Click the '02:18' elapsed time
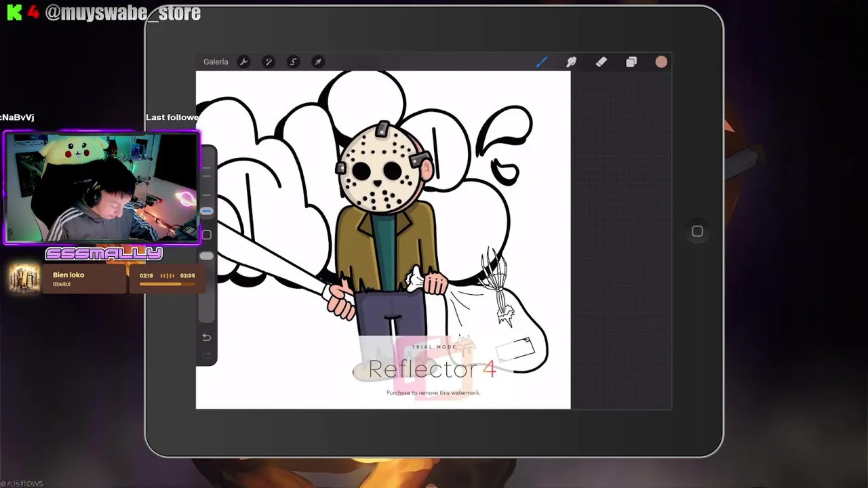 pos(146,276)
